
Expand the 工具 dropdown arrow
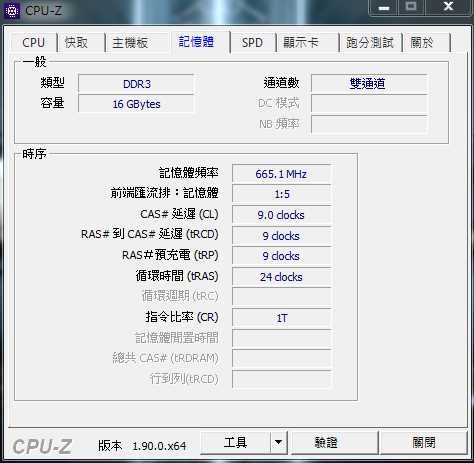pyautogui.click(x=278, y=443)
